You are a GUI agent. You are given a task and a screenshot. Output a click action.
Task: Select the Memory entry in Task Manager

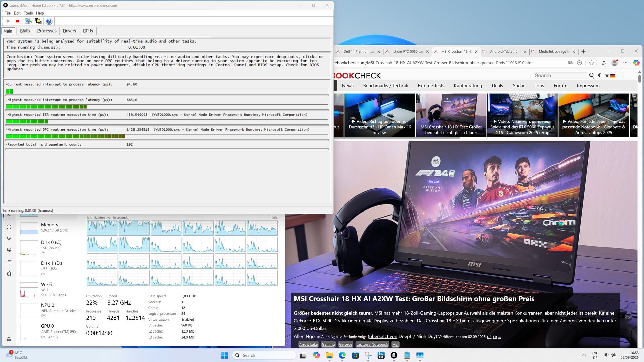(50, 227)
